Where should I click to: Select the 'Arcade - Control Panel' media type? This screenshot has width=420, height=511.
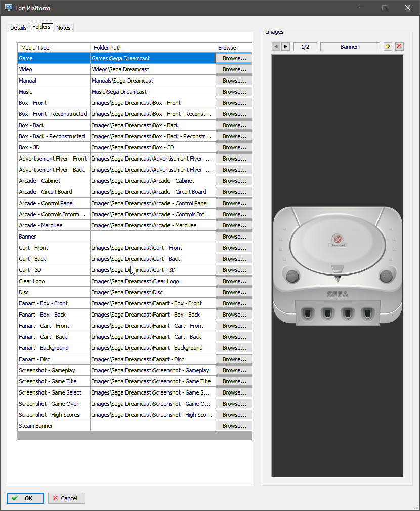click(x=54, y=203)
